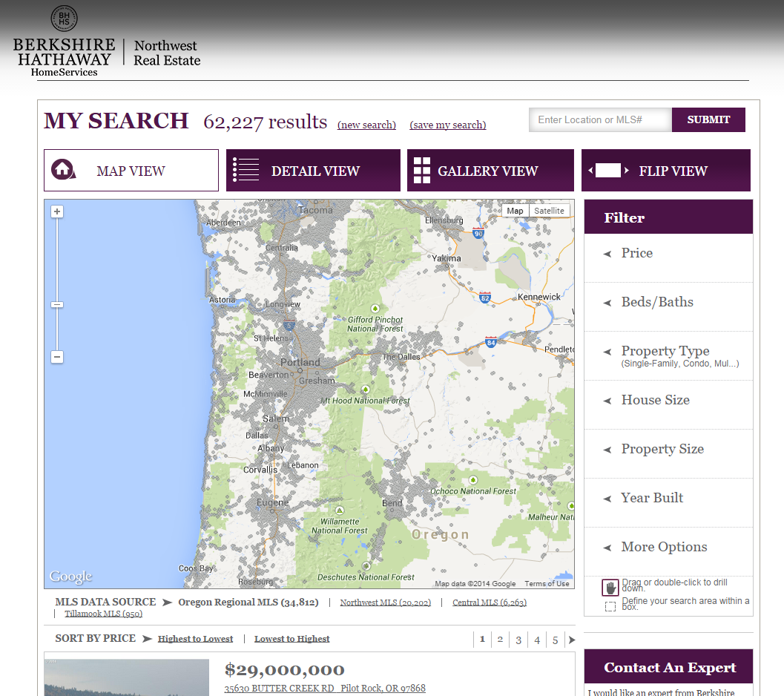The image size is (784, 696).
Task: Switch to Map View tab
Action: pyautogui.click(x=131, y=170)
